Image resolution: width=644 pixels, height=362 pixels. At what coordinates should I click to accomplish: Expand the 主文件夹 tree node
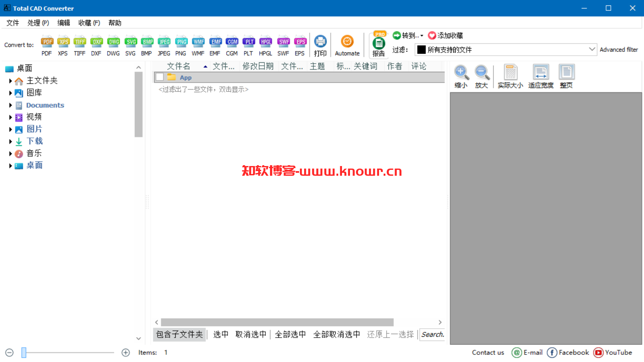tap(11, 81)
